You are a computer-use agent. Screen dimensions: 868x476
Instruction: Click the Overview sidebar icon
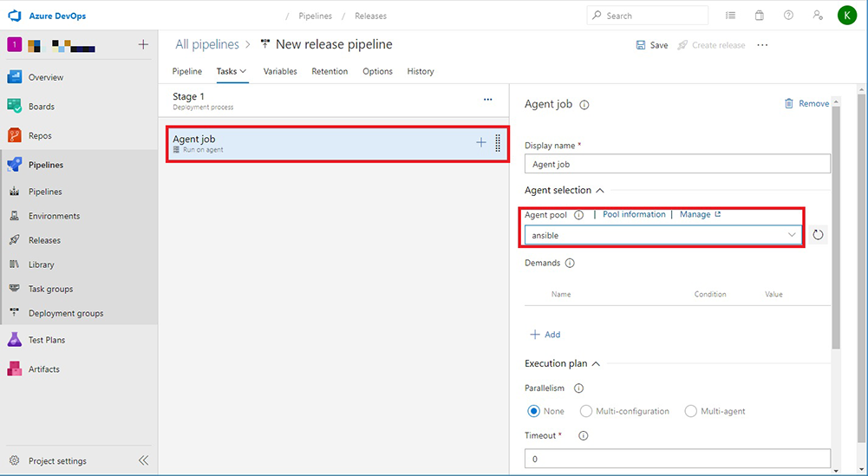(15, 77)
